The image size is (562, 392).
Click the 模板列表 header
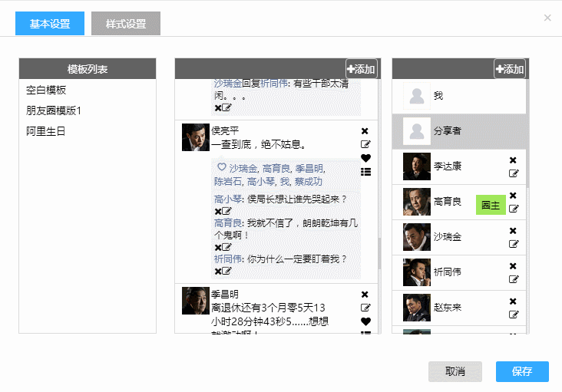pyautogui.click(x=88, y=69)
